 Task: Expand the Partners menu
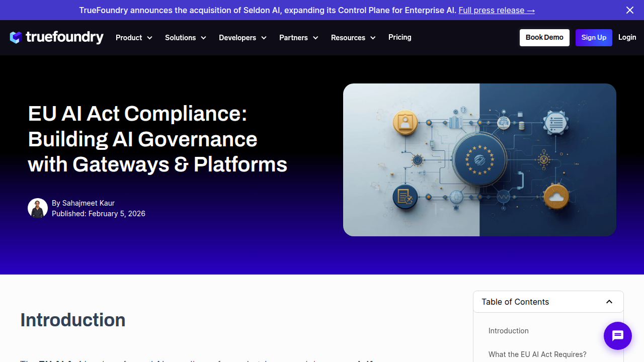[x=299, y=38]
